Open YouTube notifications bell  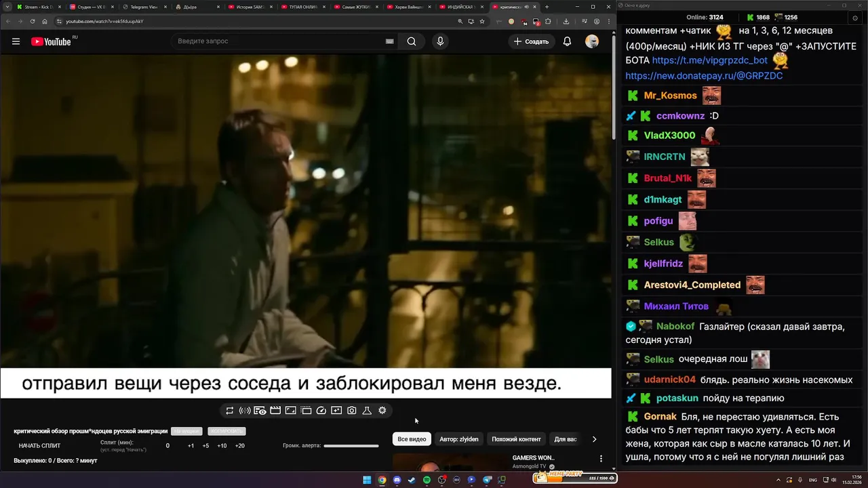click(x=567, y=41)
